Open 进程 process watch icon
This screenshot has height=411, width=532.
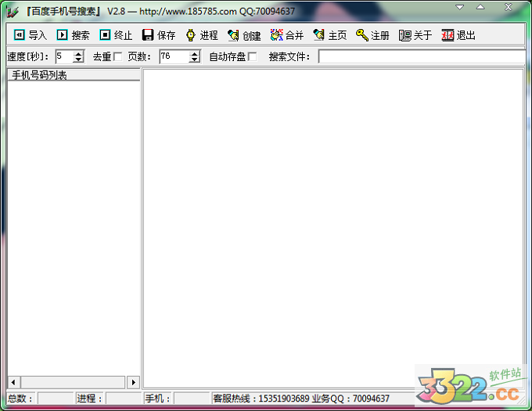191,35
